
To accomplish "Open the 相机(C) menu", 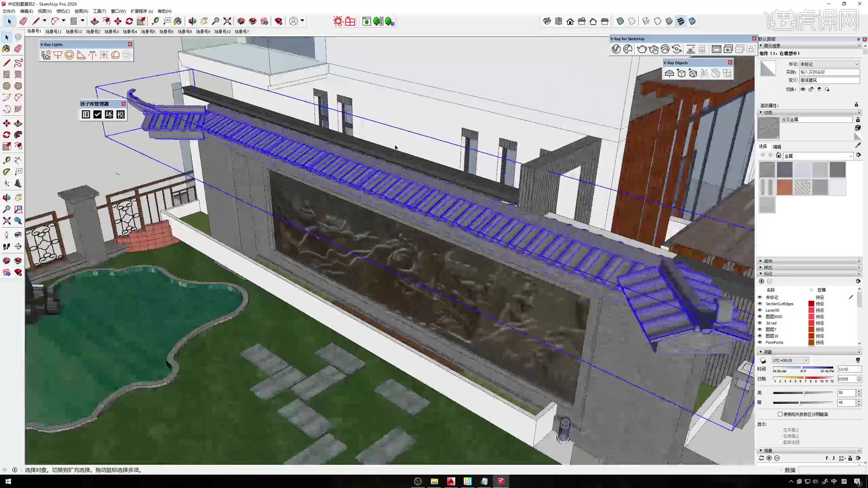I will point(63,11).
